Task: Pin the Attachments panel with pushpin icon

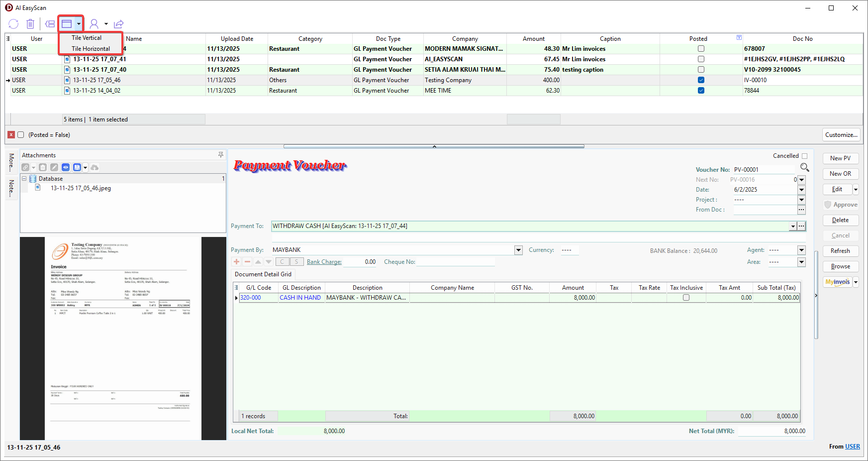Action: [x=221, y=155]
